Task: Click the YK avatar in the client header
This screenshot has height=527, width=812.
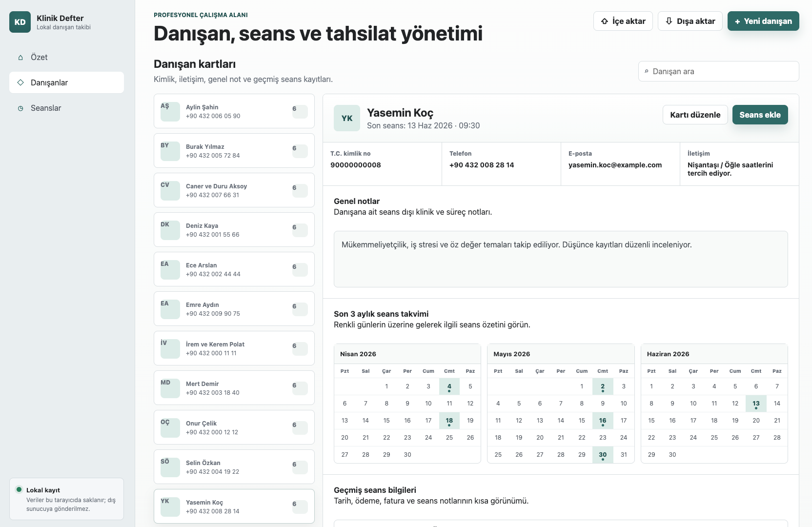Action: tap(347, 118)
